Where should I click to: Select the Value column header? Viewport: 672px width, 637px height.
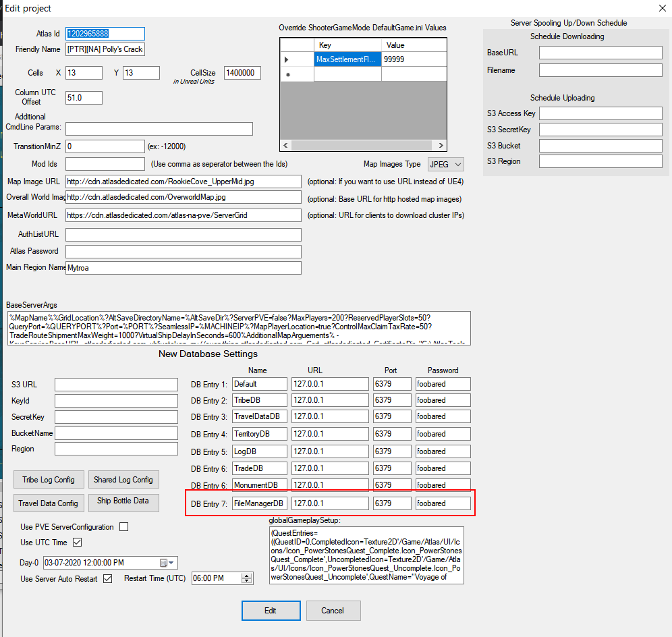[414, 45]
